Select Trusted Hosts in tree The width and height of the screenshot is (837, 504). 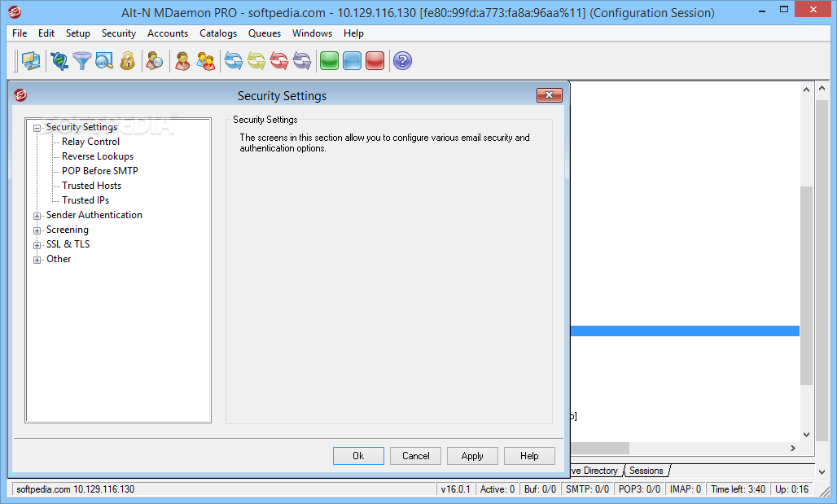pyautogui.click(x=92, y=186)
